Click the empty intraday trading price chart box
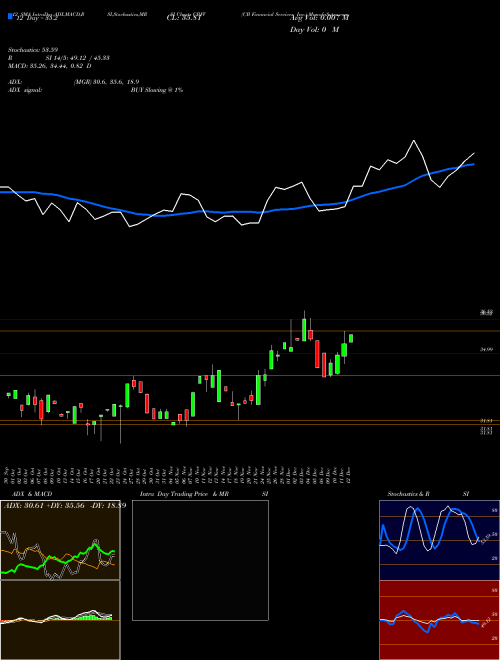Screen dimensions: 500x660 pyautogui.click(x=200, y=560)
